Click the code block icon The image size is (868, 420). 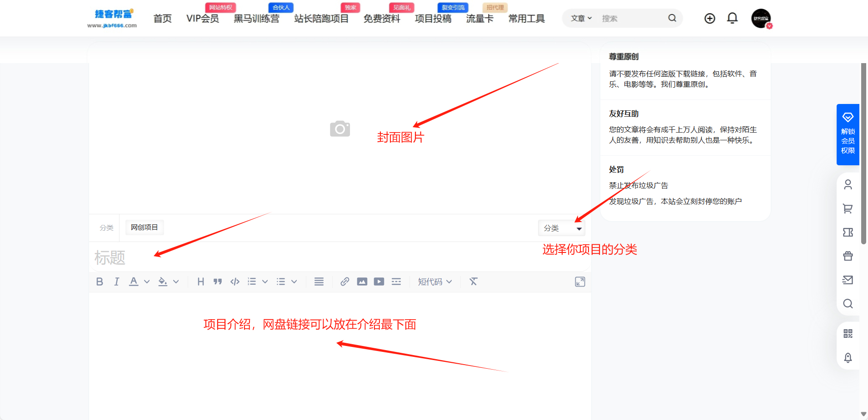point(235,282)
